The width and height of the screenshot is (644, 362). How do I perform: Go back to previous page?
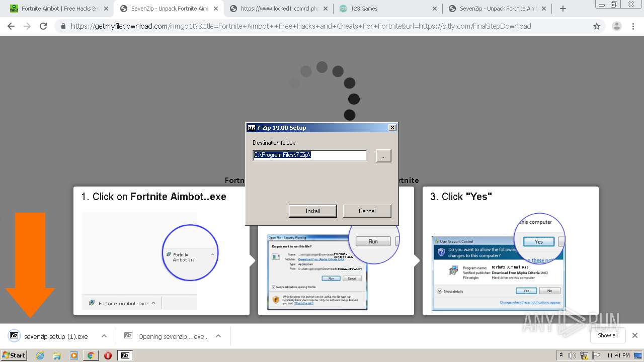point(11,26)
